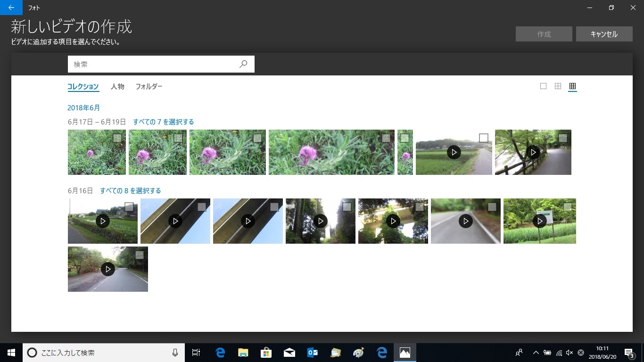Play the green field signboard video
644x362 pixels.
point(540,221)
